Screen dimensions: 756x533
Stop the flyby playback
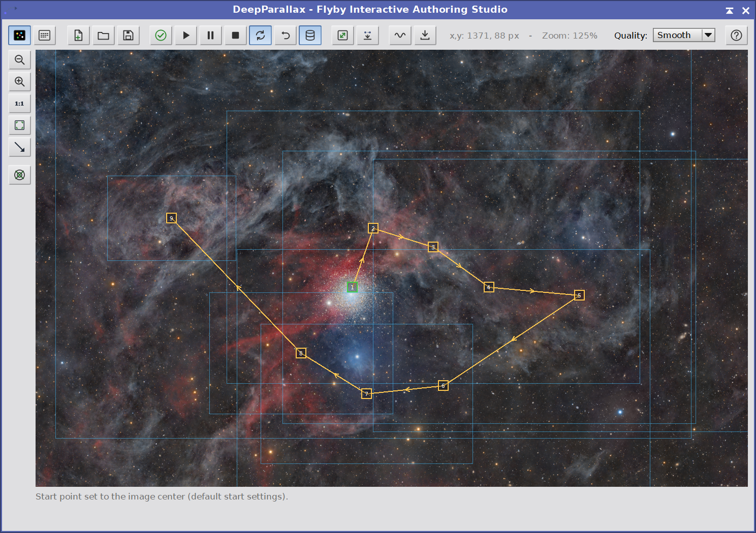[235, 36]
